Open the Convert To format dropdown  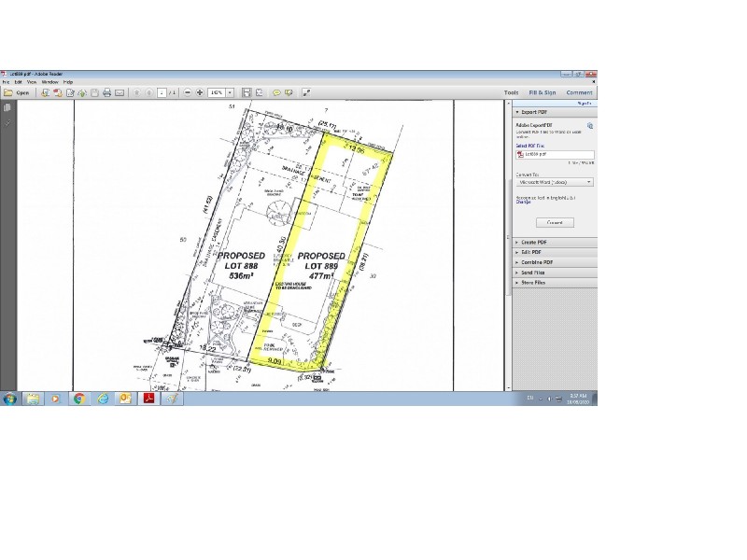[555, 182]
